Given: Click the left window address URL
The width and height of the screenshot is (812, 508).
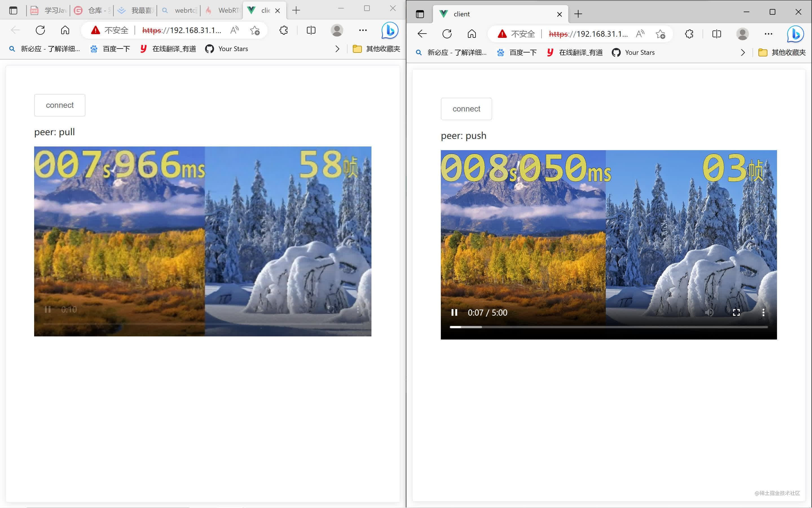Looking at the screenshot, I should coord(182,30).
